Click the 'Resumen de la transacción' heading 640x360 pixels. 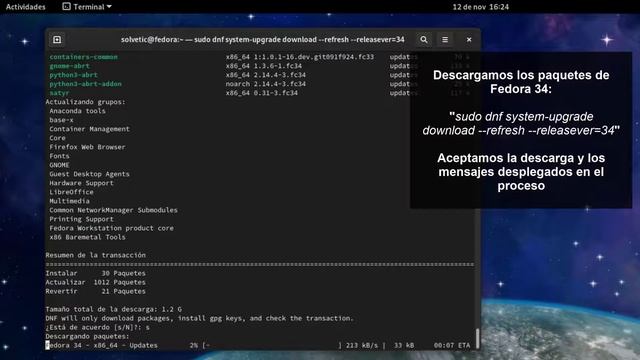point(96,255)
